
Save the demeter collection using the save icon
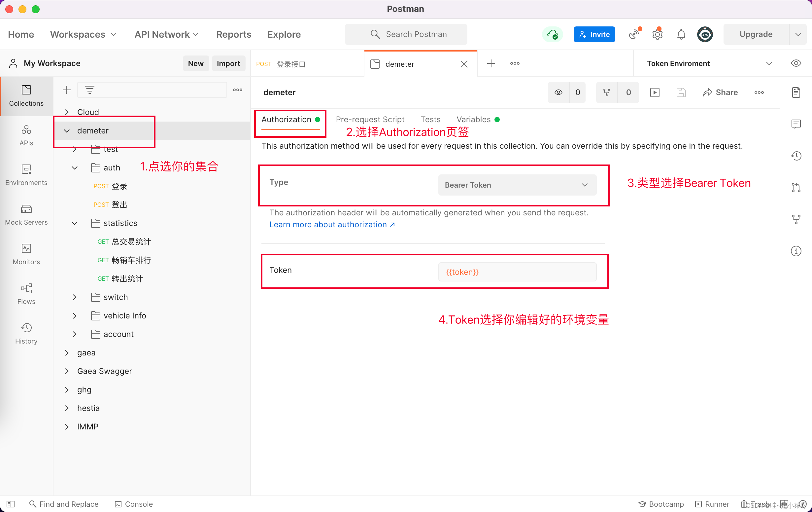(681, 92)
